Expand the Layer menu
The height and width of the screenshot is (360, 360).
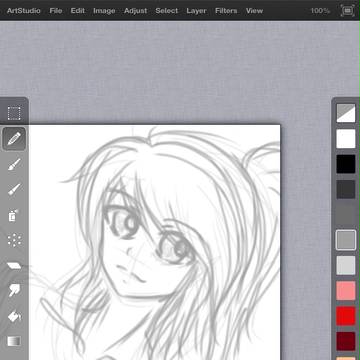pos(196,11)
